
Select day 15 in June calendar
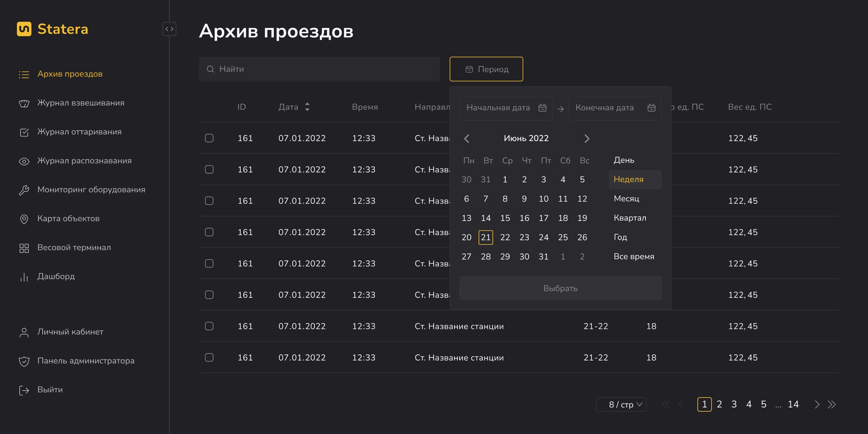[505, 218]
